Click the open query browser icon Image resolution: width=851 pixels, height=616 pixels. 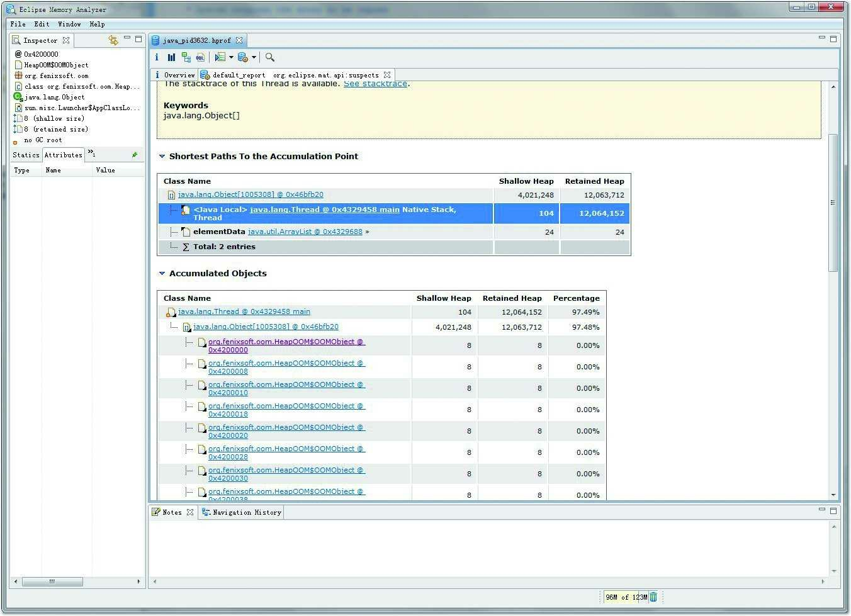click(243, 57)
